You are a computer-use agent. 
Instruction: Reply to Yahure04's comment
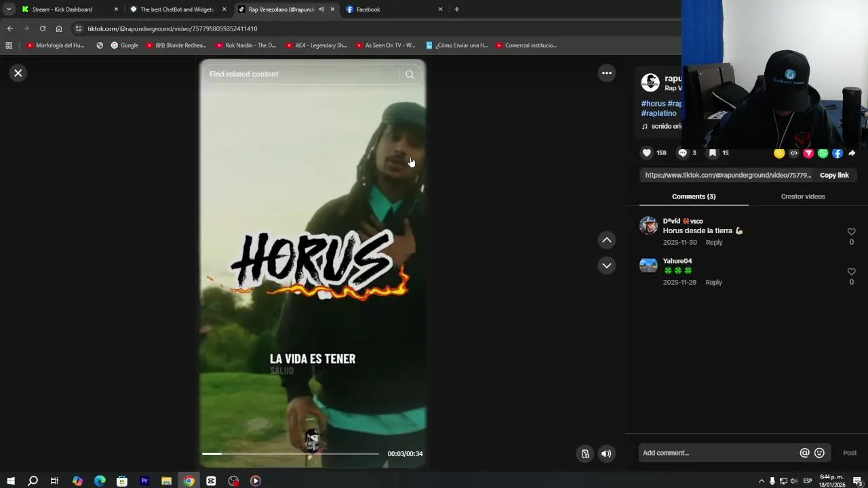coord(714,283)
